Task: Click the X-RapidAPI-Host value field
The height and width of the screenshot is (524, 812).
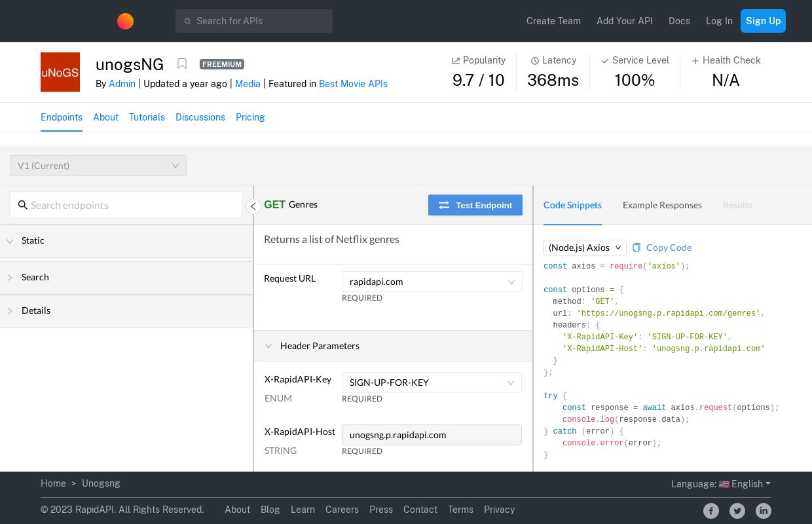Action: click(x=432, y=435)
